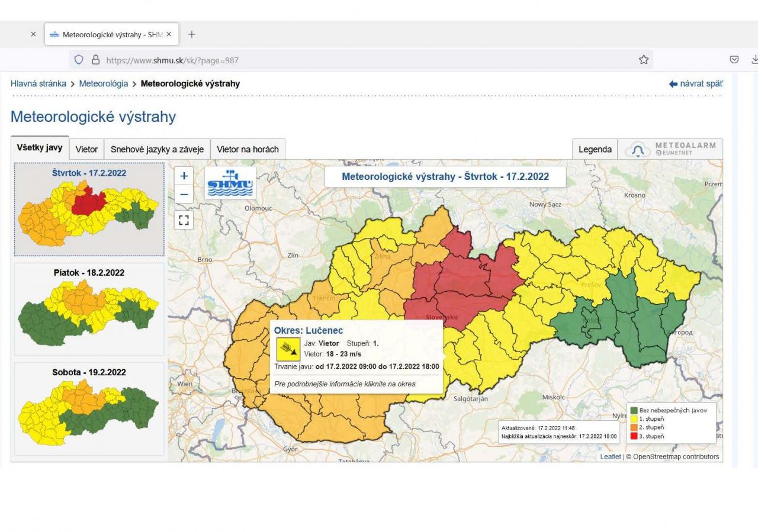
Task: Open Snehové jazyky a záveje tab
Action: [x=157, y=149]
